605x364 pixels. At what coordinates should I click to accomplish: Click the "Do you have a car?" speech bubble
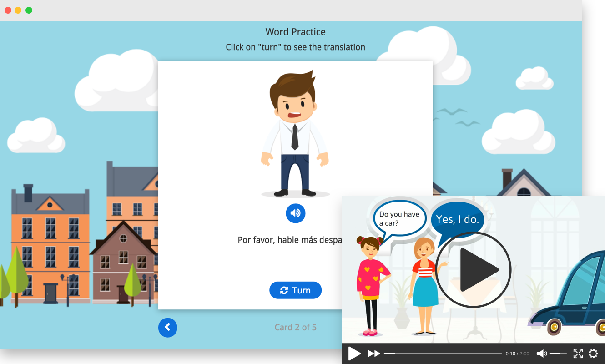pos(399,218)
